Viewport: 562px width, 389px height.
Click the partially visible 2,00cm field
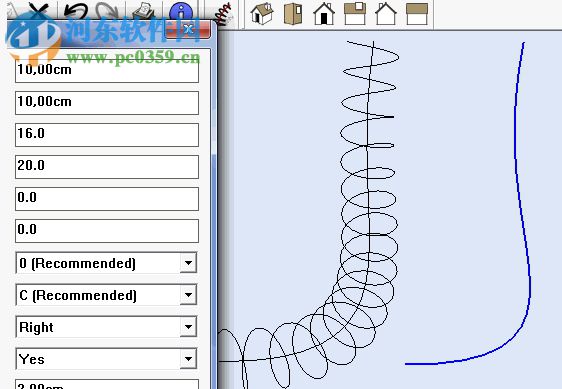[x=107, y=384]
